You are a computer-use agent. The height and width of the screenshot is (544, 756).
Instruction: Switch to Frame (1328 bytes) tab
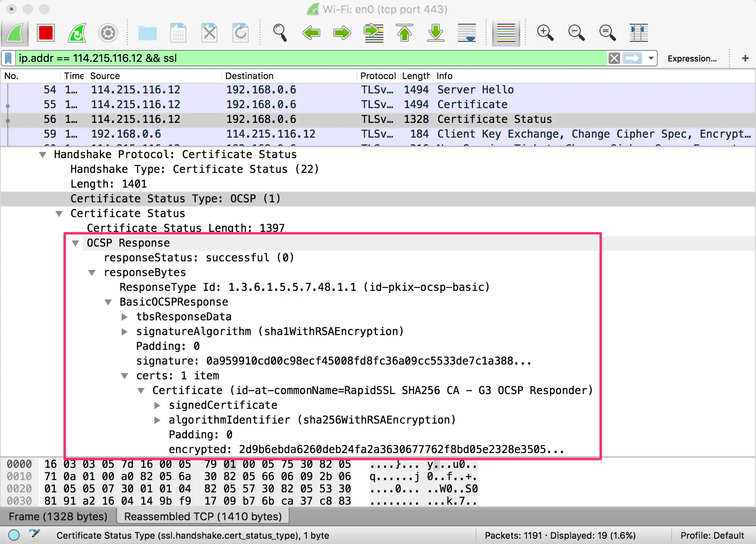[58, 517]
